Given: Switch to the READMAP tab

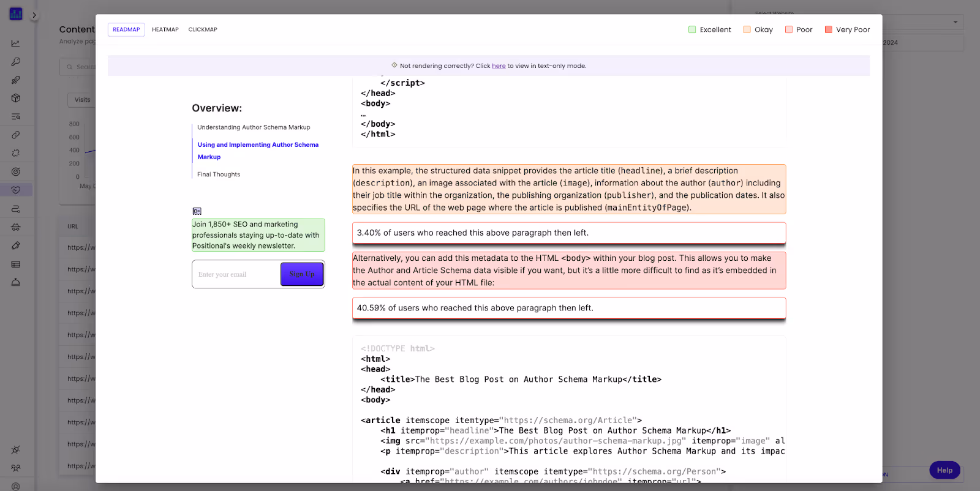Looking at the screenshot, I should coord(126,29).
